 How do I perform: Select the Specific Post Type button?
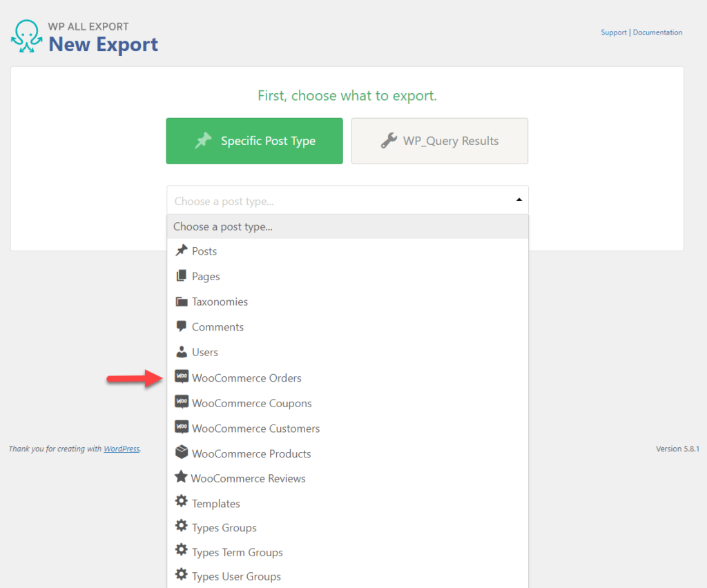point(254,141)
